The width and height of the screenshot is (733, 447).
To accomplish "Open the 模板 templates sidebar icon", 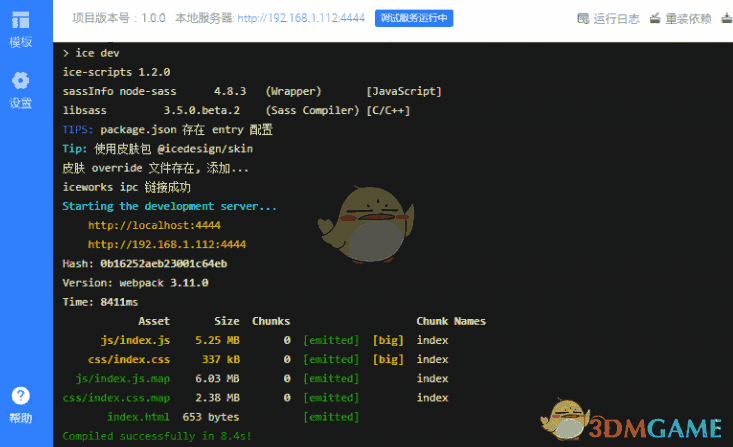I will point(21,20).
